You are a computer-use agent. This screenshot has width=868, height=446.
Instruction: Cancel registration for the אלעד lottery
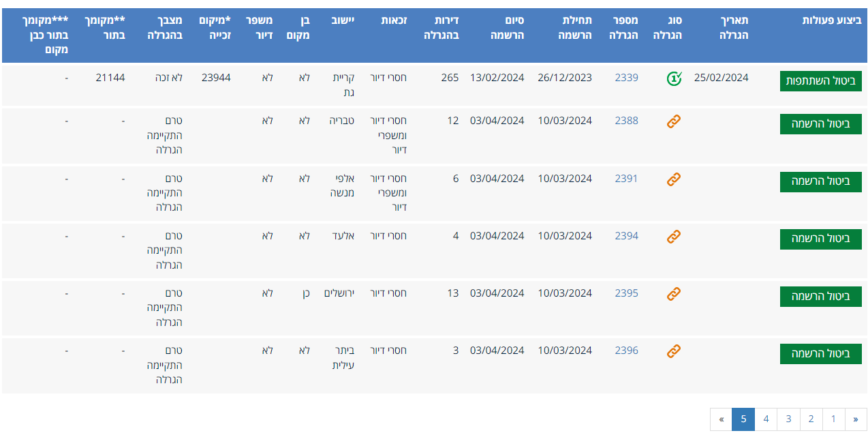tap(820, 239)
